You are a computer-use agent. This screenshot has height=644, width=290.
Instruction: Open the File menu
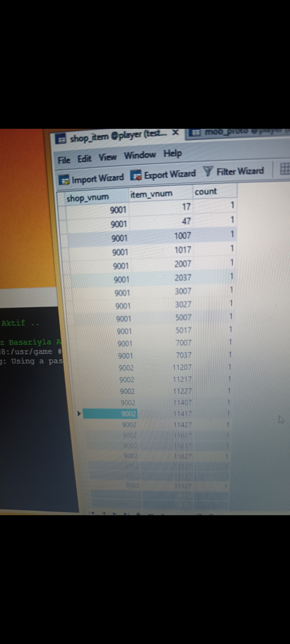[64, 160]
